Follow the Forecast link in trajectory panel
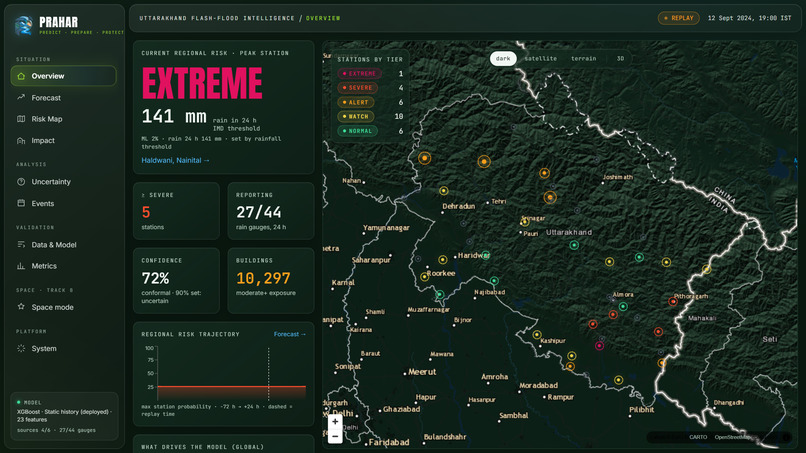 point(290,334)
